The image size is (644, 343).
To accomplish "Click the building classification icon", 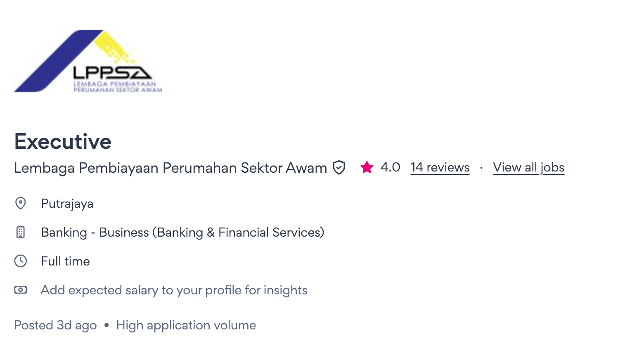I will [21, 232].
